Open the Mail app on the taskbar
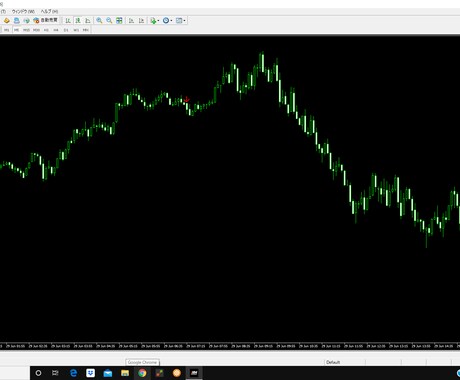This screenshot has height=380, width=460. click(x=108, y=373)
